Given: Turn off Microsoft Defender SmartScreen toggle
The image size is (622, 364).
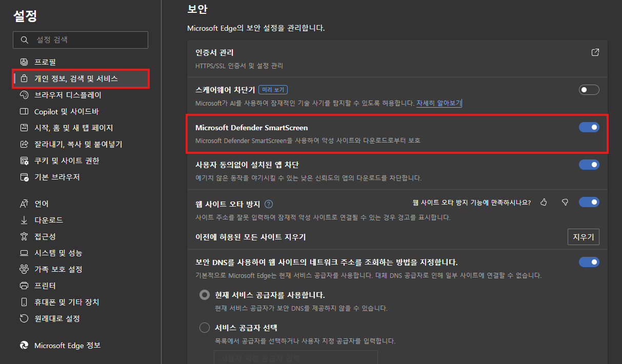Looking at the screenshot, I should (589, 127).
